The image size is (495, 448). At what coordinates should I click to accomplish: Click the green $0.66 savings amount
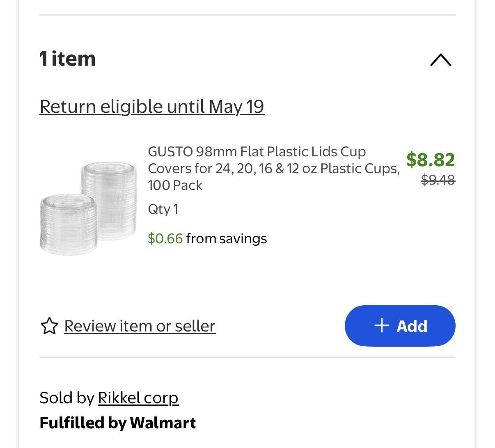pyautogui.click(x=165, y=238)
